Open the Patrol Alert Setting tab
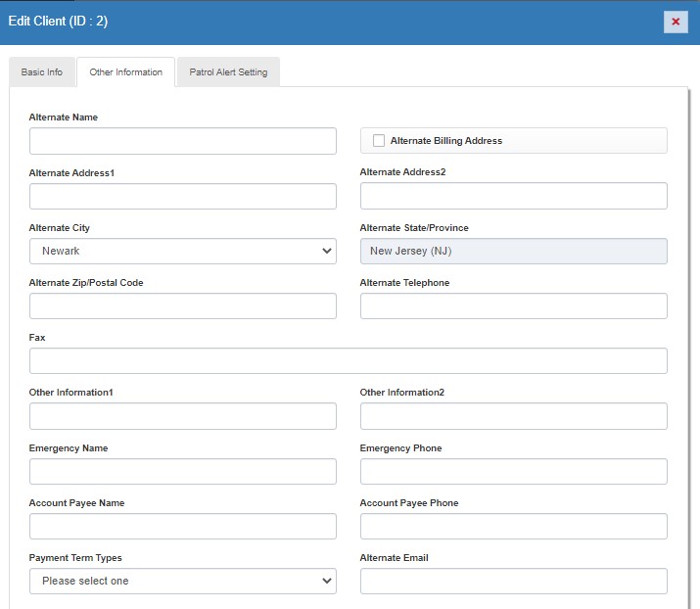 click(228, 72)
